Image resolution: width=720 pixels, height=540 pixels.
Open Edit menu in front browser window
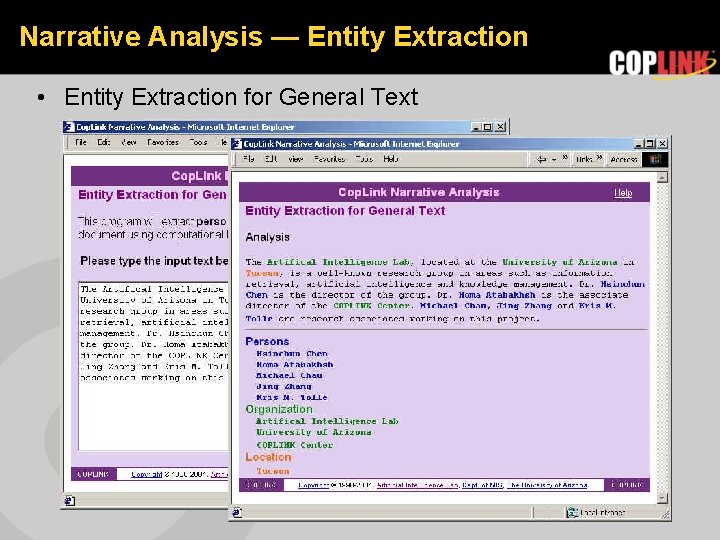tap(271, 159)
